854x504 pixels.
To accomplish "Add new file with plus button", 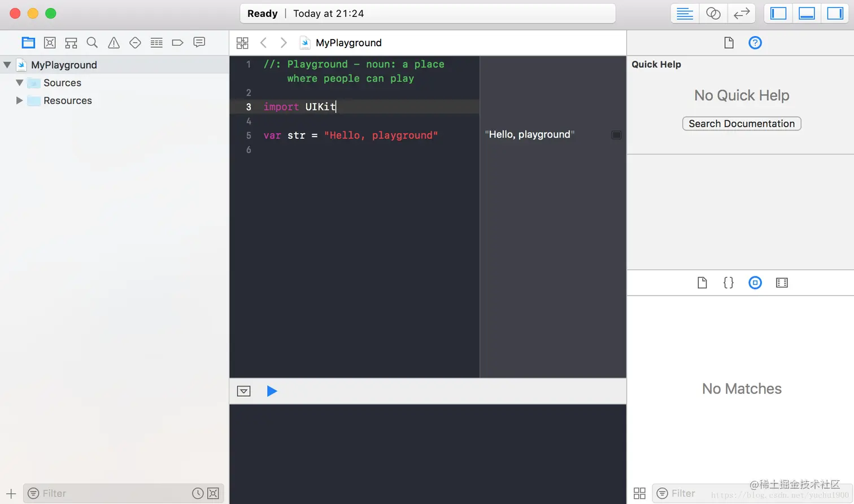I will 11,494.
